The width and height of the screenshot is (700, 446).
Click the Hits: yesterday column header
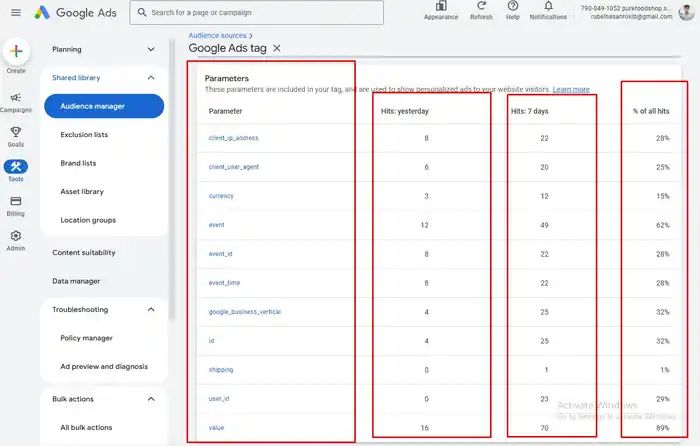tap(404, 111)
